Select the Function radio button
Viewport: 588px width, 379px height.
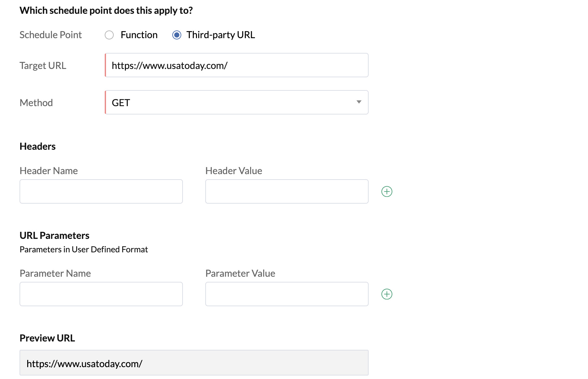(x=109, y=35)
